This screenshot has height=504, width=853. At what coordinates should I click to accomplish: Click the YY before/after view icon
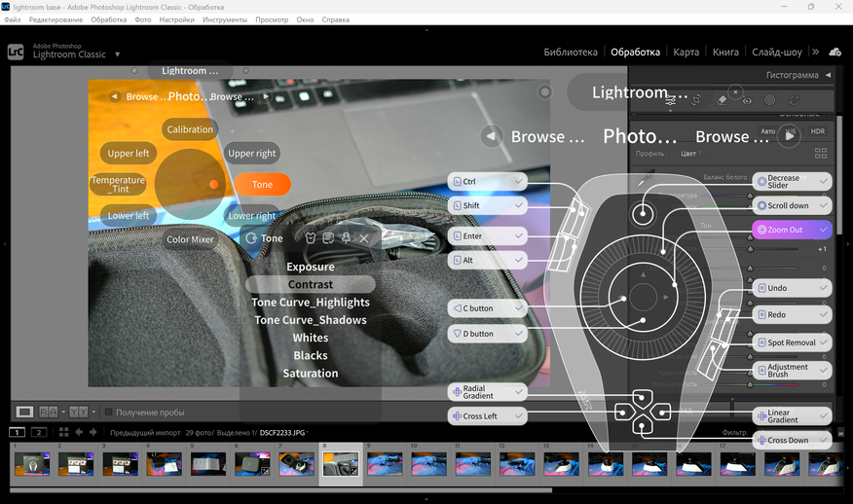click(79, 413)
